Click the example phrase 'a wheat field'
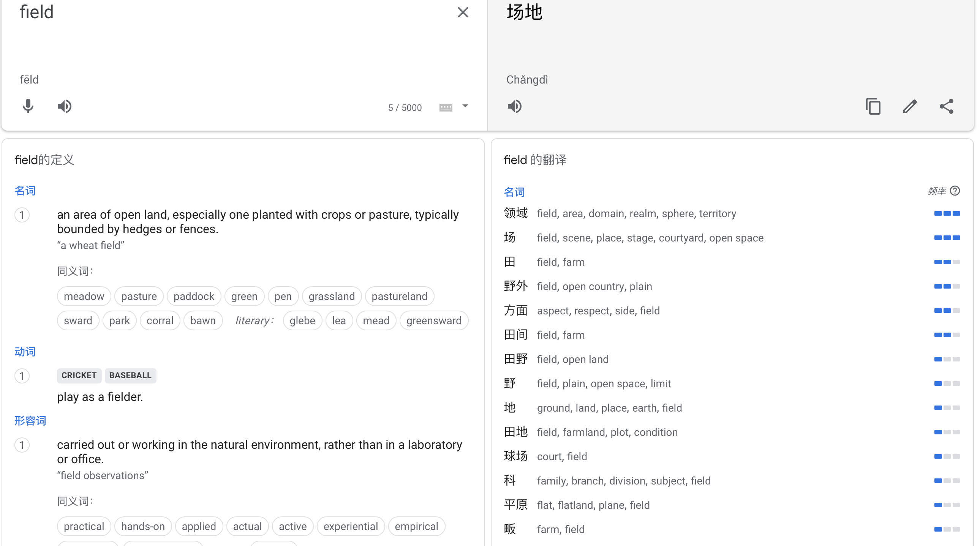 (91, 246)
